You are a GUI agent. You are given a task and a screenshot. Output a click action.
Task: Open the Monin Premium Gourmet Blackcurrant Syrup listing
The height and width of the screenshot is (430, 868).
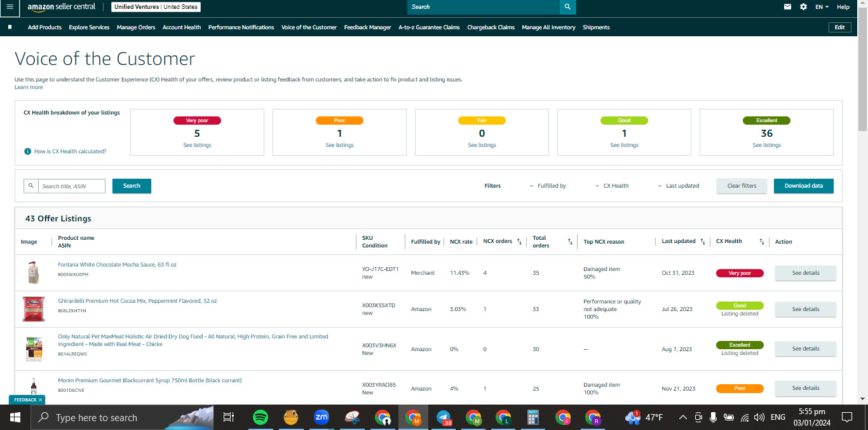[150, 380]
